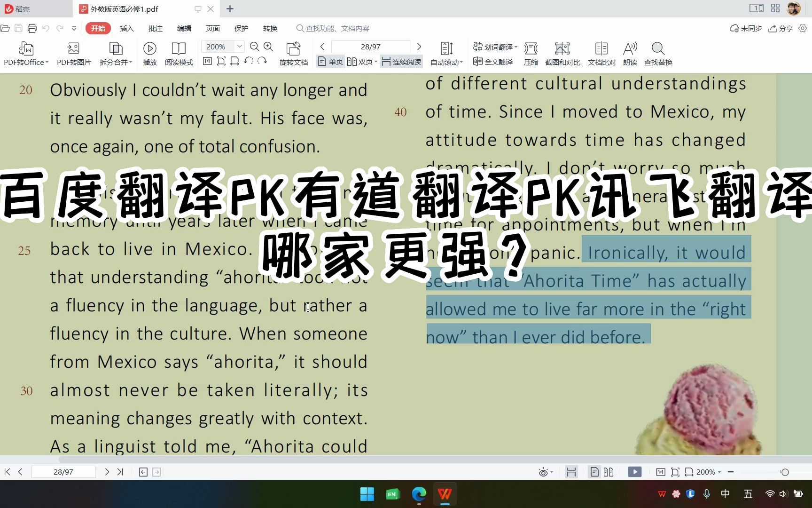812x508 pixels.
Task: Open 查找替换 find and replace
Action: point(658,54)
